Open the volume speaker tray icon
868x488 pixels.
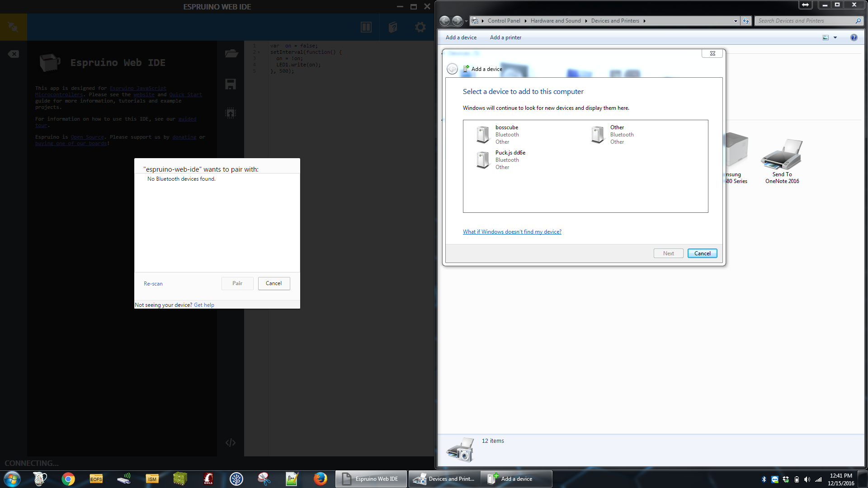click(807, 479)
